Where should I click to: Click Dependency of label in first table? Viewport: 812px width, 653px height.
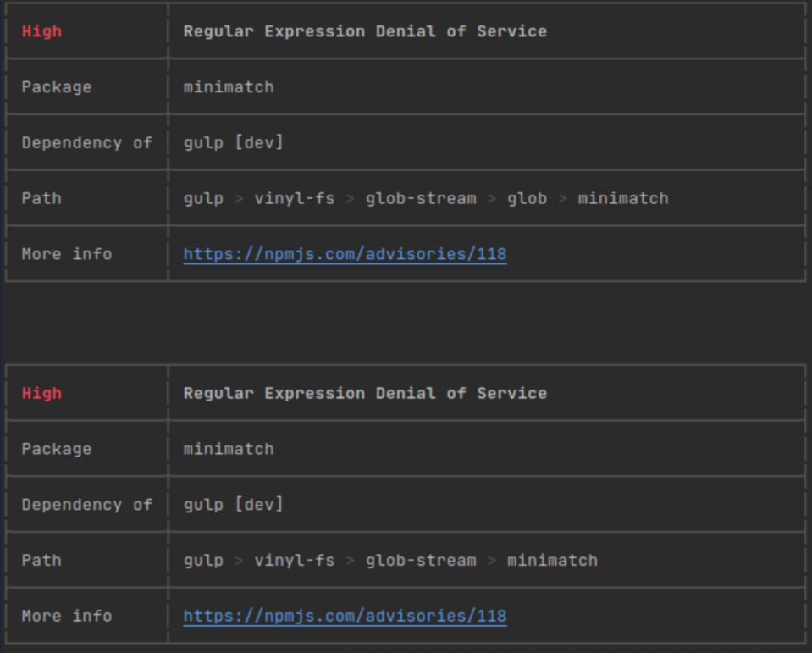pyautogui.click(x=87, y=143)
